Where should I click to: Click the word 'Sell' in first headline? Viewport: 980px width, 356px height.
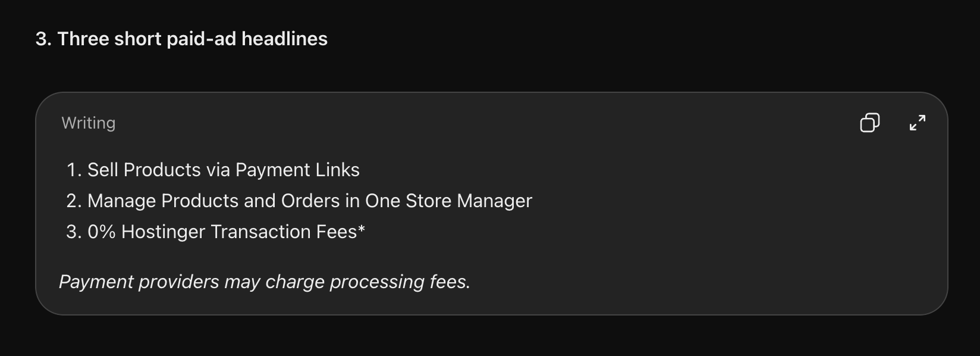tap(103, 170)
